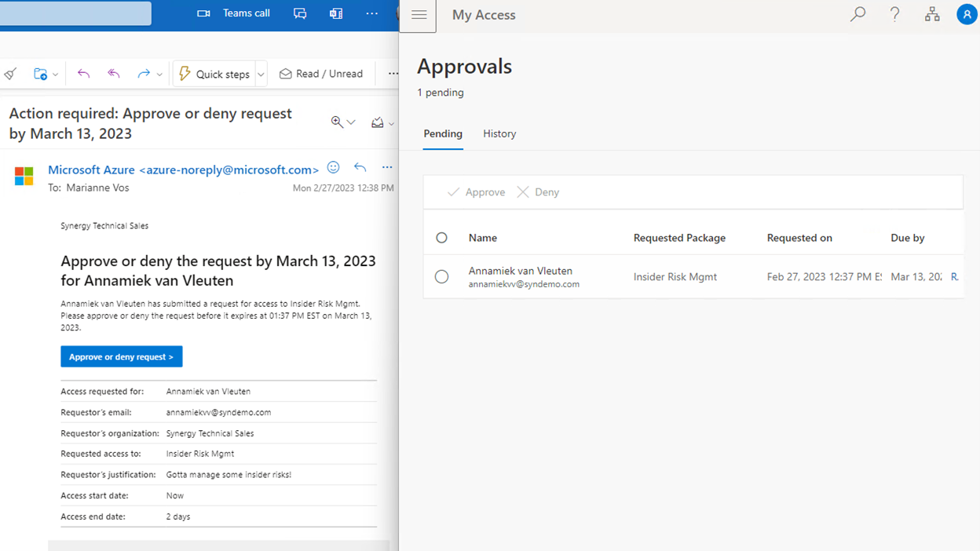Image resolution: width=980 pixels, height=551 pixels.
Task: Switch to the Pending tab
Action: click(443, 134)
